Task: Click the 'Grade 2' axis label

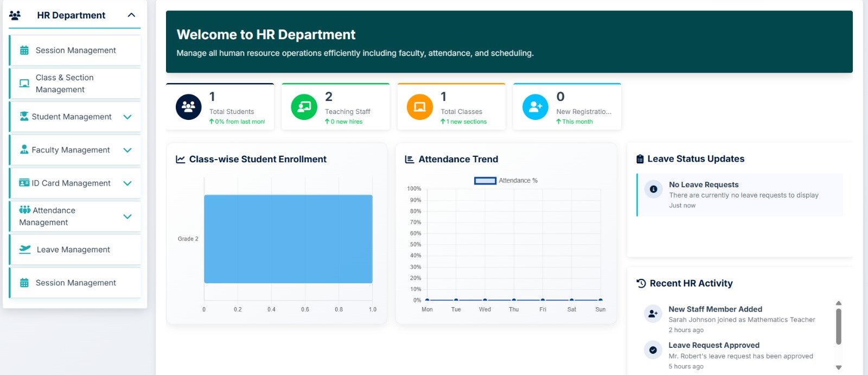Action: (x=188, y=239)
